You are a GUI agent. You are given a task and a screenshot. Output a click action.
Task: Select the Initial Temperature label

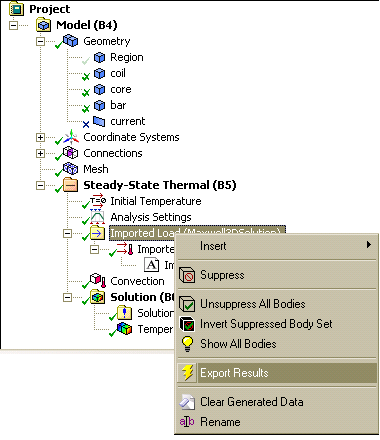coord(156,201)
